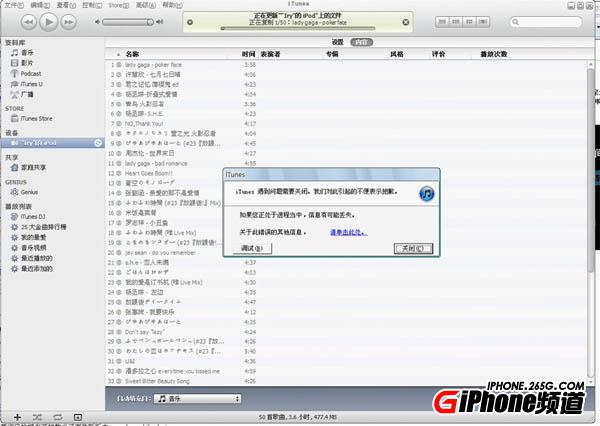The image size is (600, 426).
Task: Create a playlist with the plus button
Action: click(17, 417)
